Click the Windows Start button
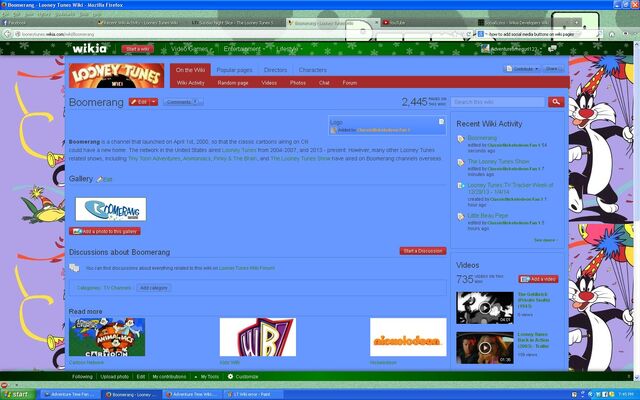The image size is (640, 400). click(x=18, y=394)
